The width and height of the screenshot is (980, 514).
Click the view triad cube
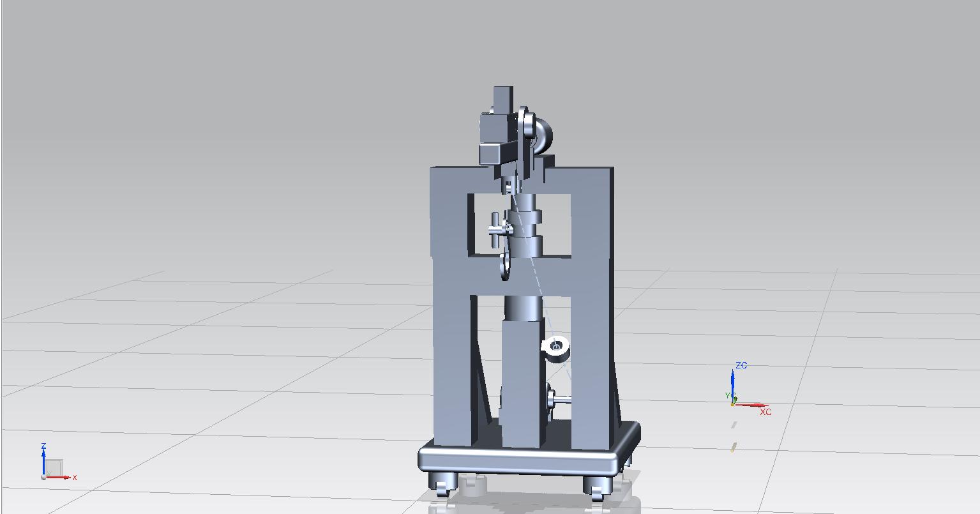(x=54, y=467)
